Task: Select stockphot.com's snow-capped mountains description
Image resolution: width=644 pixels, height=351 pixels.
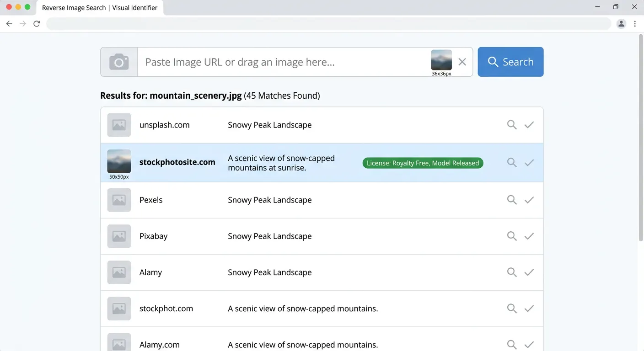Action: point(303,308)
